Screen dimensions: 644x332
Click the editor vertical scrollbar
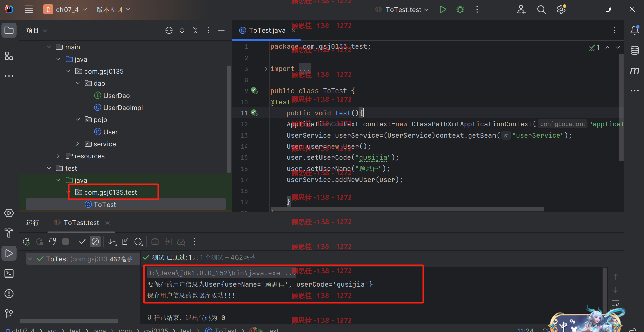(x=621, y=108)
